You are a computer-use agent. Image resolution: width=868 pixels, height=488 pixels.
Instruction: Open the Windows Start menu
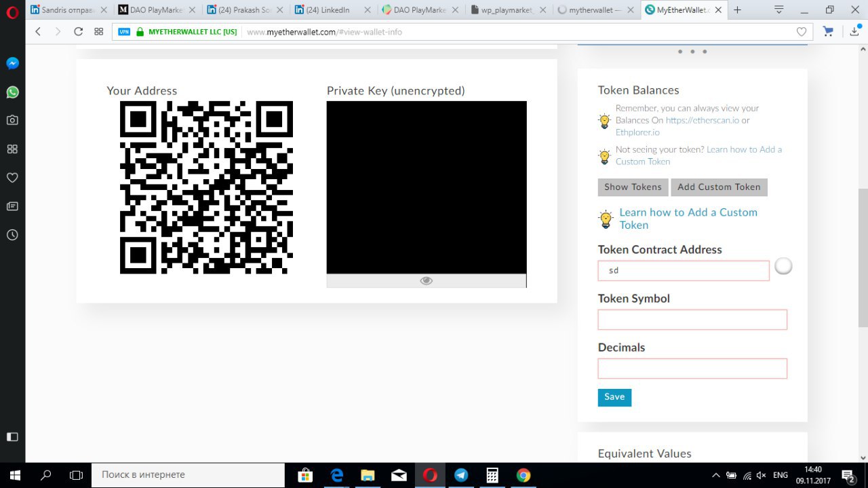tap(15, 475)
